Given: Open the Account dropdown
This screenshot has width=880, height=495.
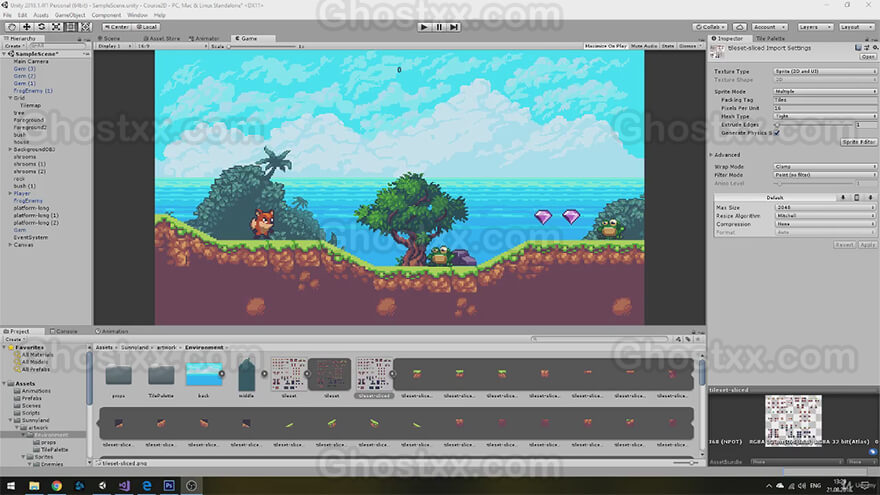Looking at the screenshot, I should [x=769, y=27].
